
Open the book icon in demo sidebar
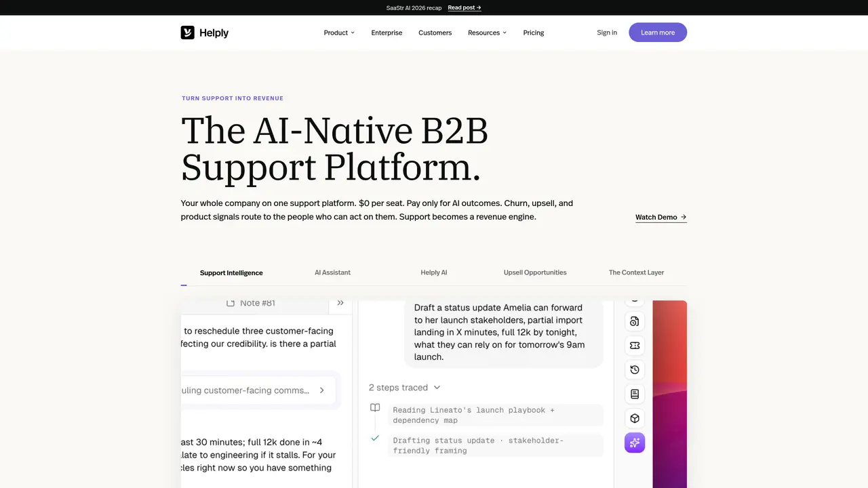coord(635,394)
